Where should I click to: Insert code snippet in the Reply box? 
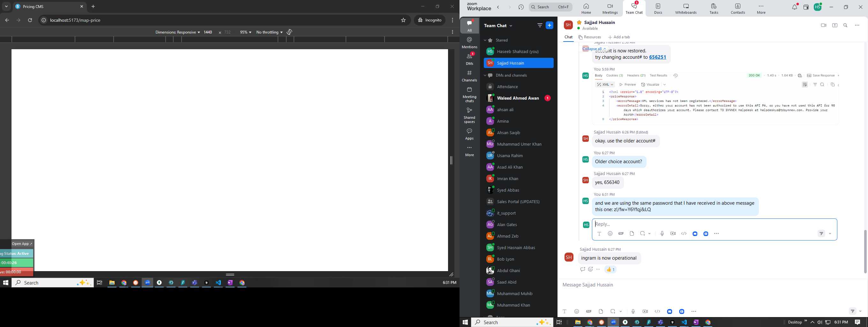684,234
